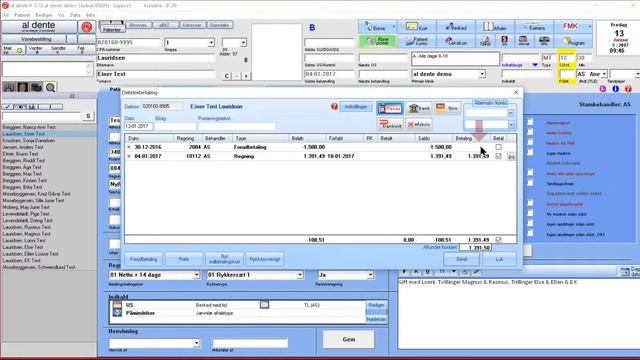The image size is (640, 360).
Task: Open the Patient menu in menu bar
Action: click(x=22, y=15)
